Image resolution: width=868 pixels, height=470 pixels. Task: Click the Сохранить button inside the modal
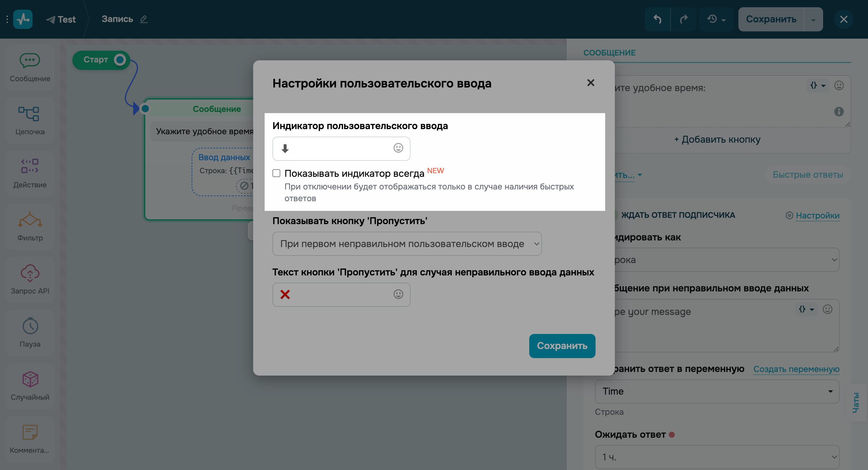click(562, 346)
